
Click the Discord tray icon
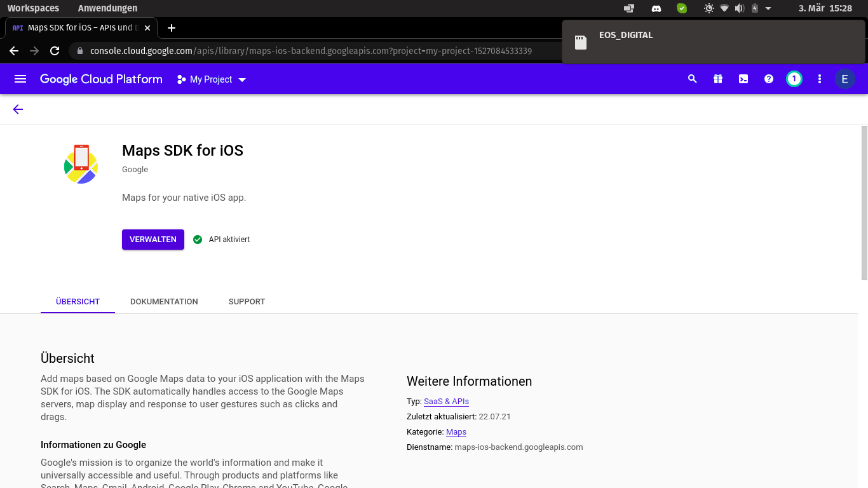(656, 8)
